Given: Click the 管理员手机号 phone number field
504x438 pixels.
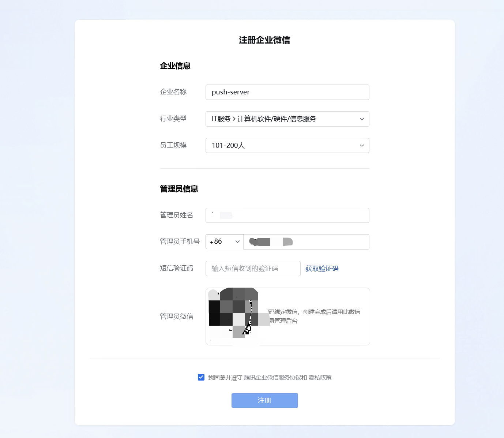Looking at the screenshot, I should [306, 242].
